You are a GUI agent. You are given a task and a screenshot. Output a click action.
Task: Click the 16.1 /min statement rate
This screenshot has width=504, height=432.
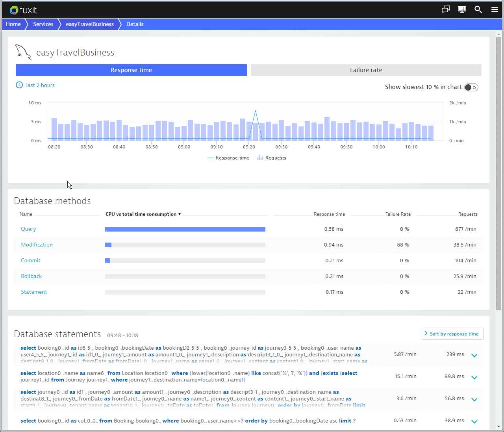[x=406, y=376]
